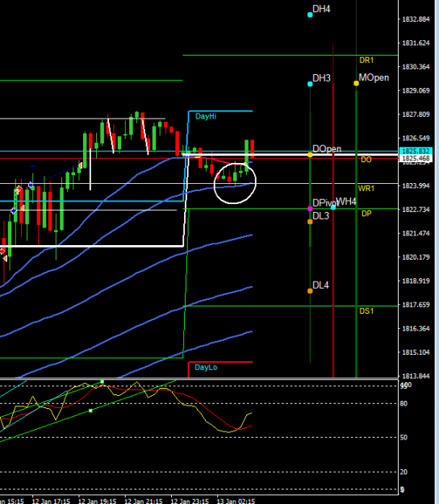Viewport: 439px width, 504px height.
Task: Select the yellow DOpen marker dot
Action: [310, 155]
